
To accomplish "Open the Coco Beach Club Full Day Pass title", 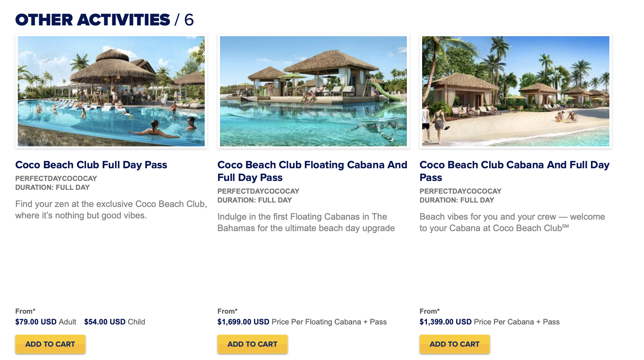I will click(x=91, y=165).
